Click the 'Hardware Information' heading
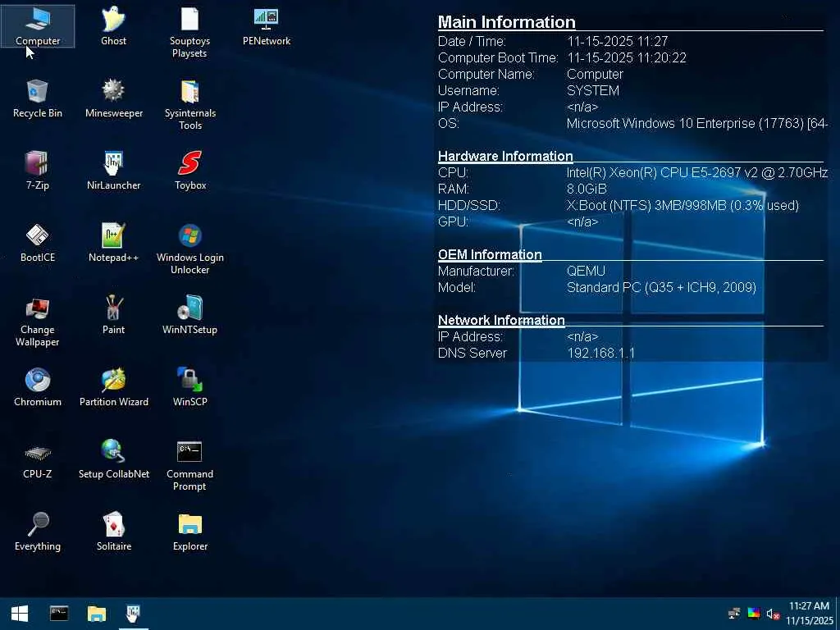Viewport: 840px width, 630px height. [505, 156]
